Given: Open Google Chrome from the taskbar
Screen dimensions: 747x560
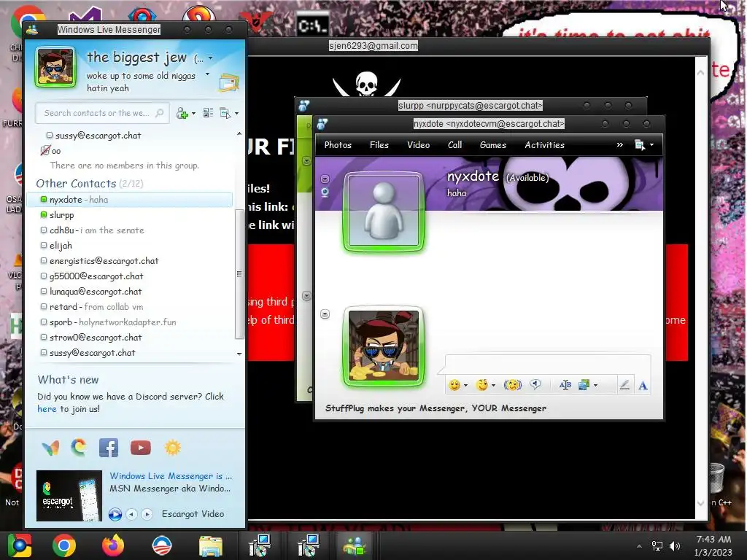Looking at the screenshot, I should (x=64, y=545).
